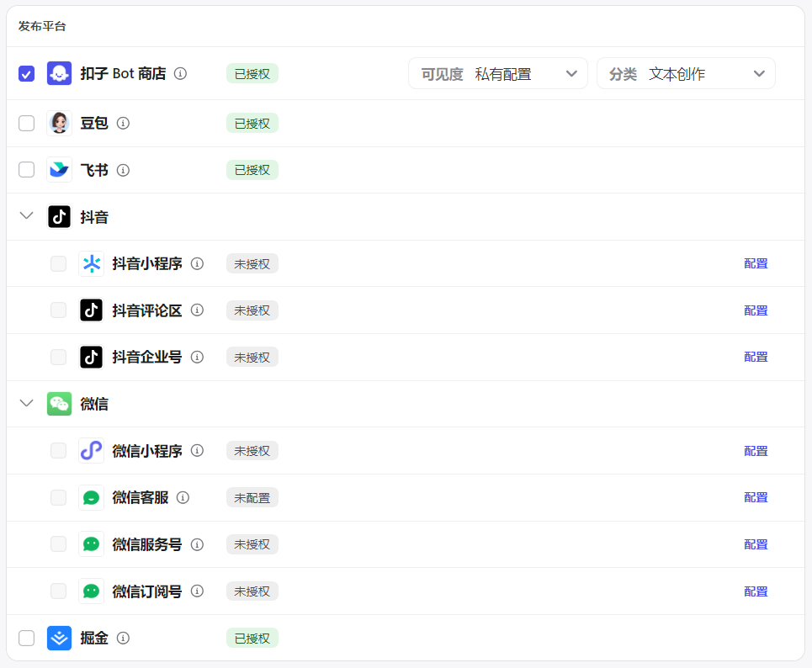Click 未授权 badge on 抖音小程序 row
The width and height of the screenshot is (812, 668).
[x=252, y=263]
